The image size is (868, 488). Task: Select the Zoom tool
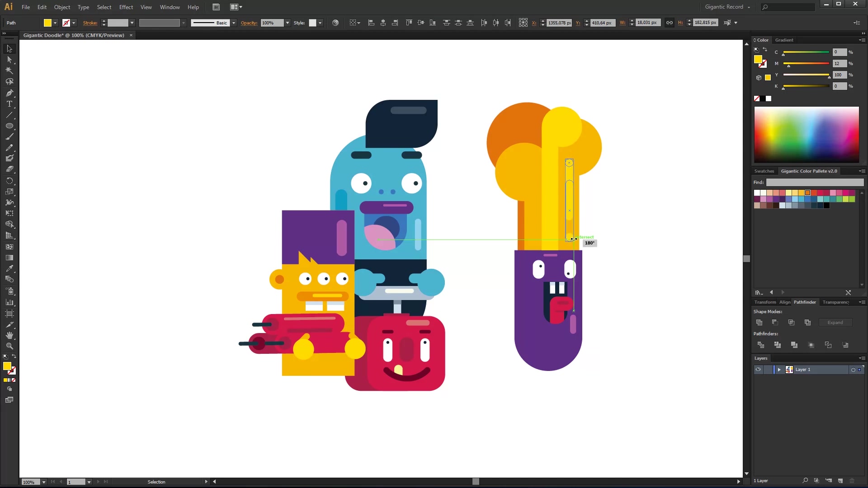click(x=9, y=346)
